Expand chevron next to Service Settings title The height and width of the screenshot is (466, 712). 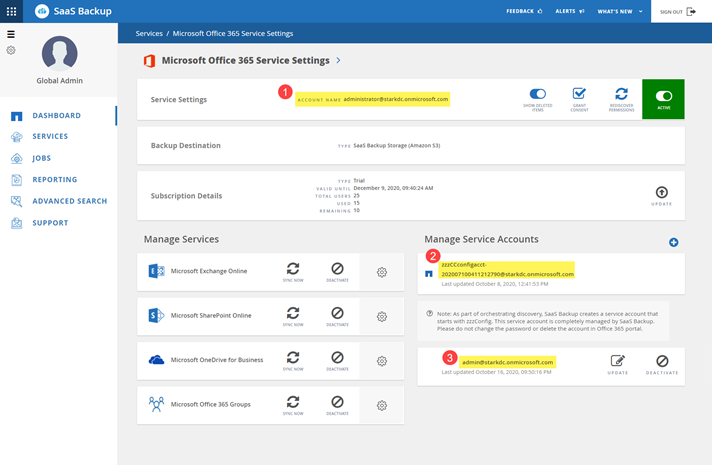(x=339, y=60)
